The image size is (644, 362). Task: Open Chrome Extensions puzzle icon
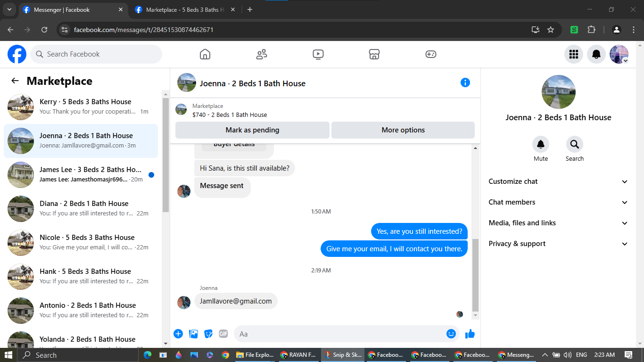(x=592, y=30)
